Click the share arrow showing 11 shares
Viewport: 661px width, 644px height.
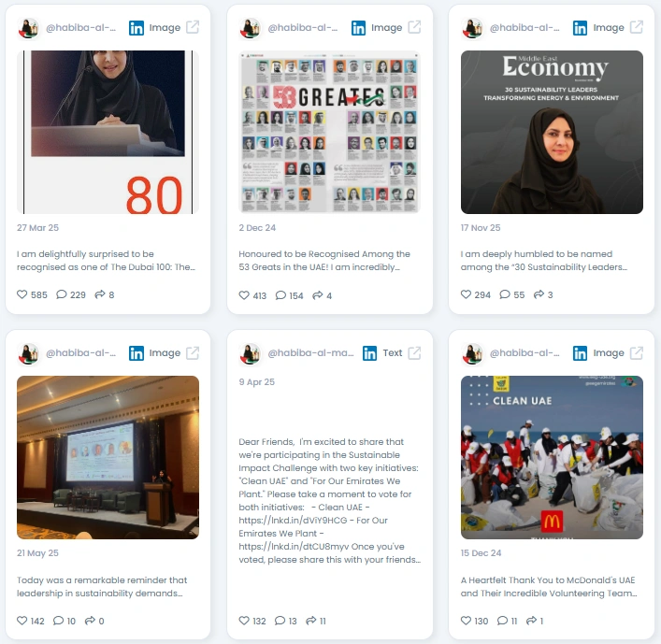click(x=310, y=621)
